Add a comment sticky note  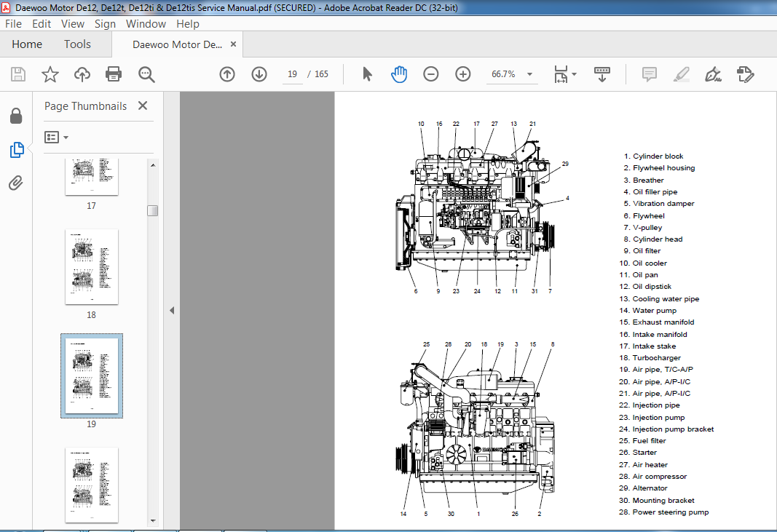(x=649, y=74)
